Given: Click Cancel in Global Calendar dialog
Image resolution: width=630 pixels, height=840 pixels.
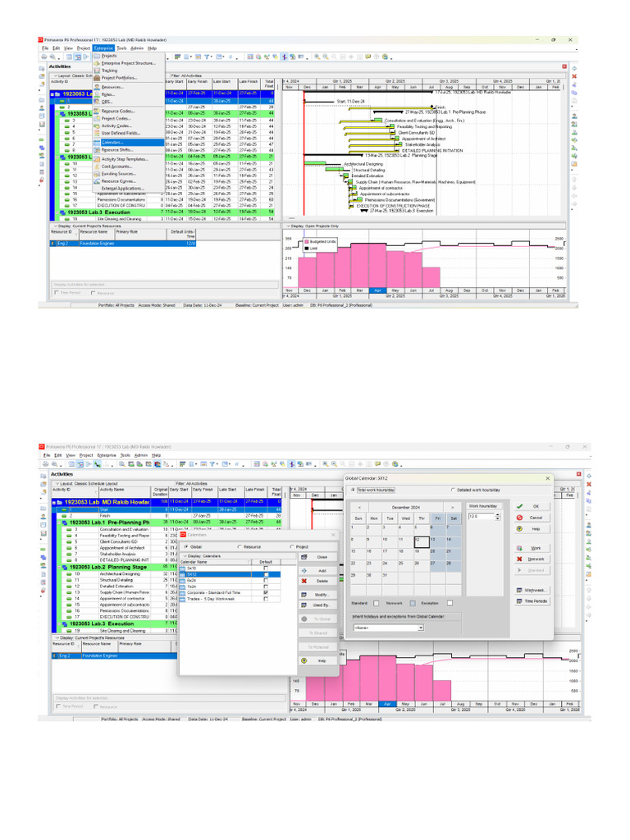Looking at the screenshot, I should pos(532,518).
